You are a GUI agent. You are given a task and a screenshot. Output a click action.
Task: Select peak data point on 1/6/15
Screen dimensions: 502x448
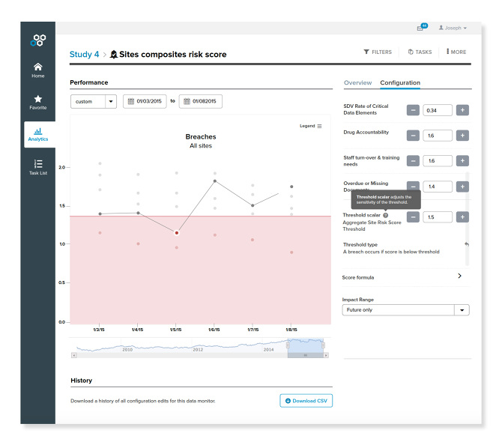pos(215,181)
